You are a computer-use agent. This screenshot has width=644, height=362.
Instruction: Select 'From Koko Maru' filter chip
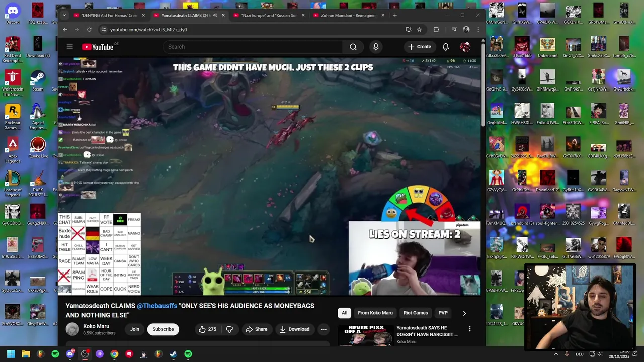pyautogui.click(x=375, y=313)
